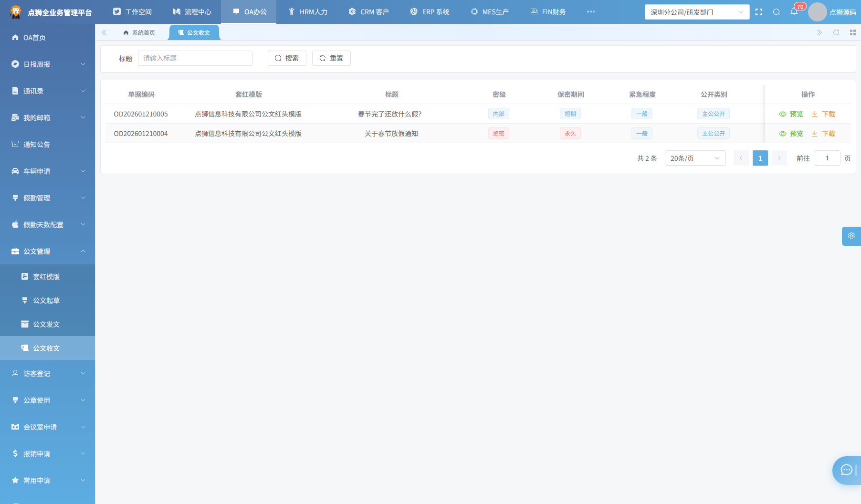Go to pagination page 1
The height and width of the screenshot is (504, 861).
point(760,158)
